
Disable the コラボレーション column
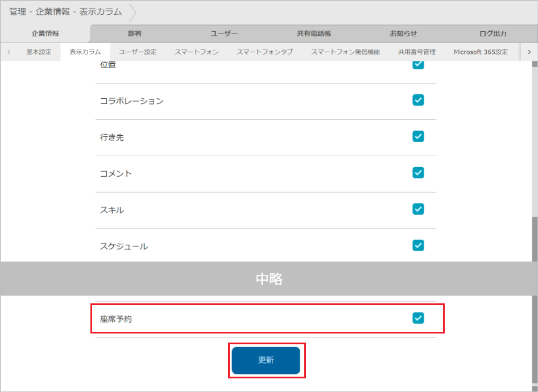point(418,100)
